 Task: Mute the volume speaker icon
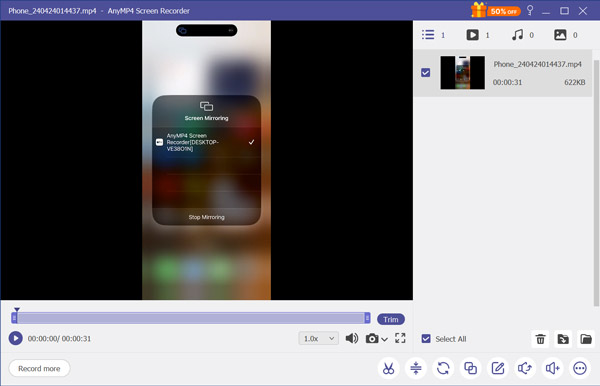point(352,338)
